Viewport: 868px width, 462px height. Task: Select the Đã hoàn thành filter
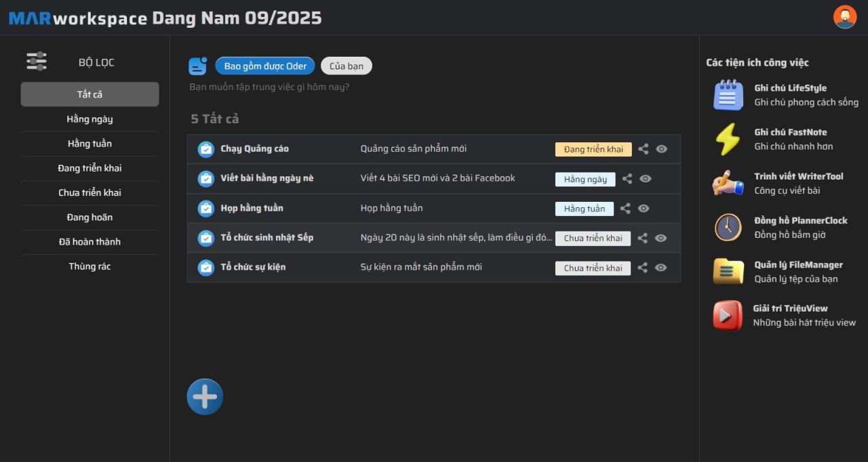point(90,242)
